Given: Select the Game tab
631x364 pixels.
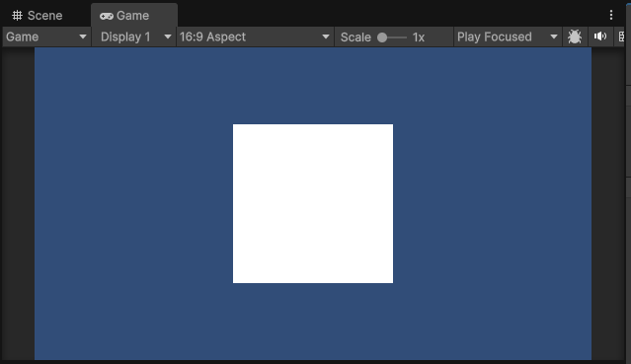Looking at the screenshot, I should pos(134,16).
